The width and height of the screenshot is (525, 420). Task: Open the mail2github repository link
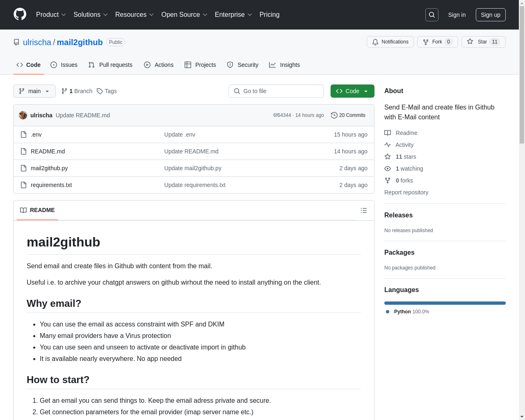(80, 42)
